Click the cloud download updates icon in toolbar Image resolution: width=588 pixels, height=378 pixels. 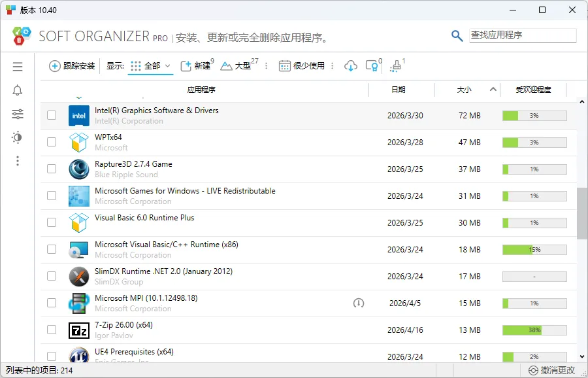(351, 66)
